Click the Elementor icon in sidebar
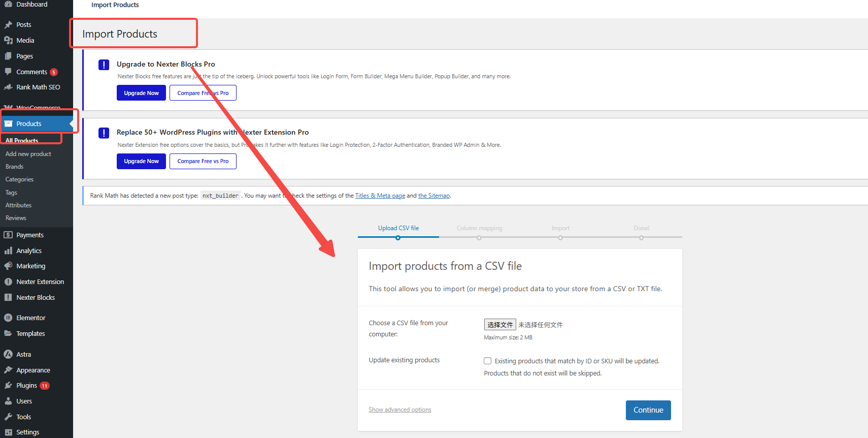 (8, 318)
